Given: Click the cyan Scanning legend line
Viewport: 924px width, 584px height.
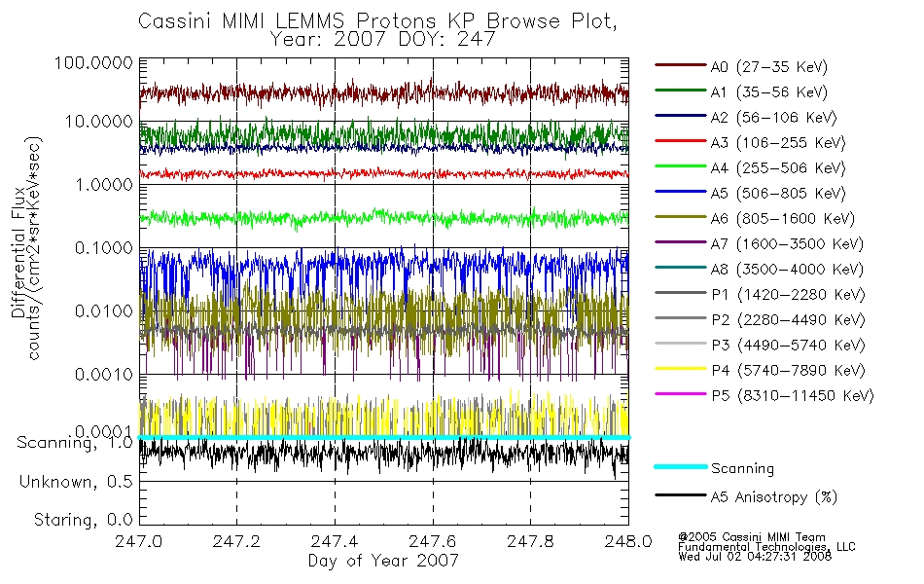Looking at the screenshot, I should pos(681,466).
